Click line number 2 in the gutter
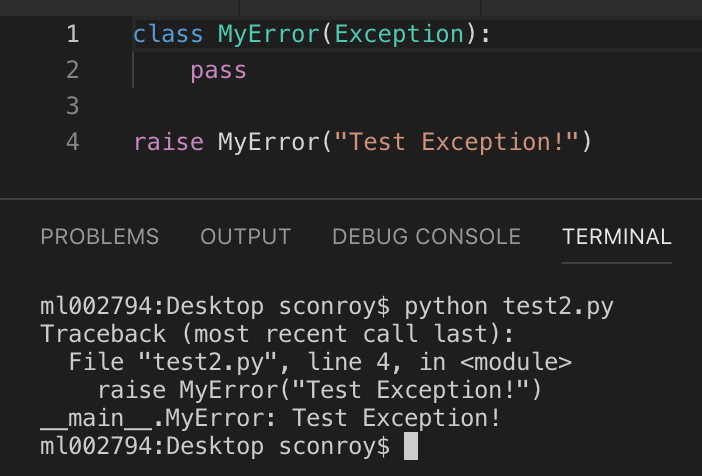Viewport: 702px width, 476px height. (x=73, y=70)
